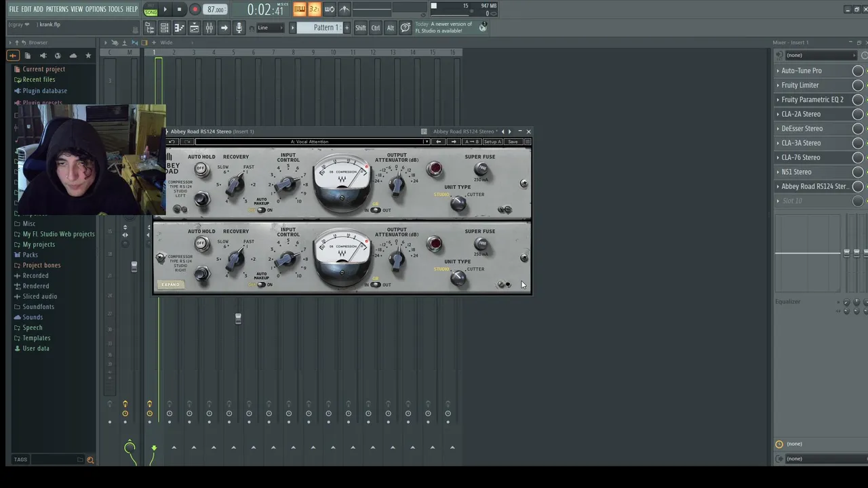The height and width of the screenshot is (488, 868).
Task: Click the Save button in plugin toolbar
Action: 513,142
